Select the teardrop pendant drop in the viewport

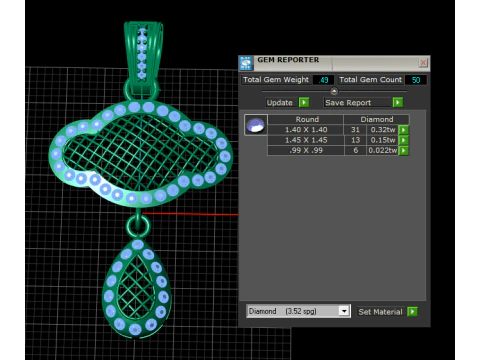137,288
